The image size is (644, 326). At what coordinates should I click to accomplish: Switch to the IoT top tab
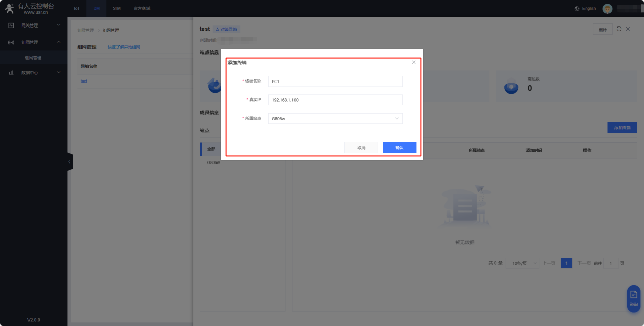77,9
